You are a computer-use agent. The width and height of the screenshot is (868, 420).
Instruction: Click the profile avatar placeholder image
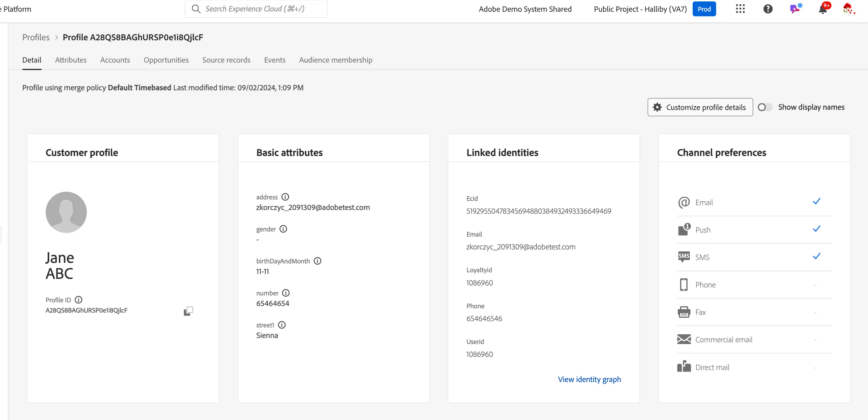coord(66,212)
